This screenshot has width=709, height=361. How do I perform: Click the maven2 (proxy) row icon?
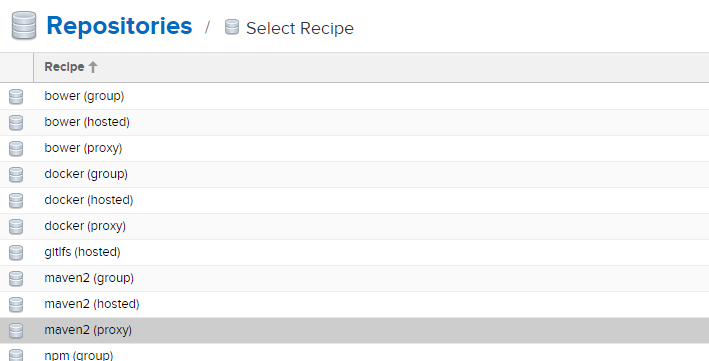[16, 331]
